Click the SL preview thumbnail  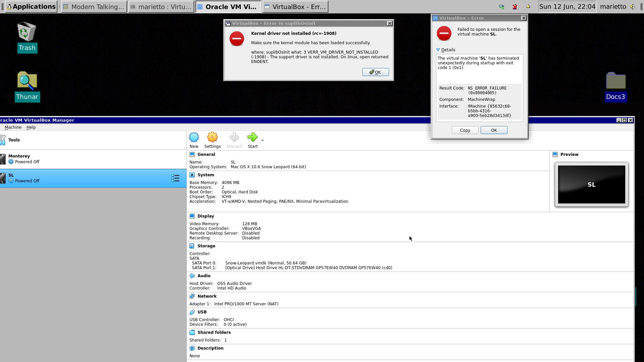point(591,184)
